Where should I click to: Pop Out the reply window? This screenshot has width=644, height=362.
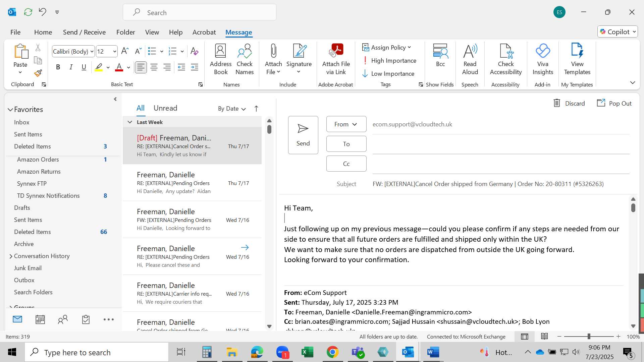[x=614, y=103]
